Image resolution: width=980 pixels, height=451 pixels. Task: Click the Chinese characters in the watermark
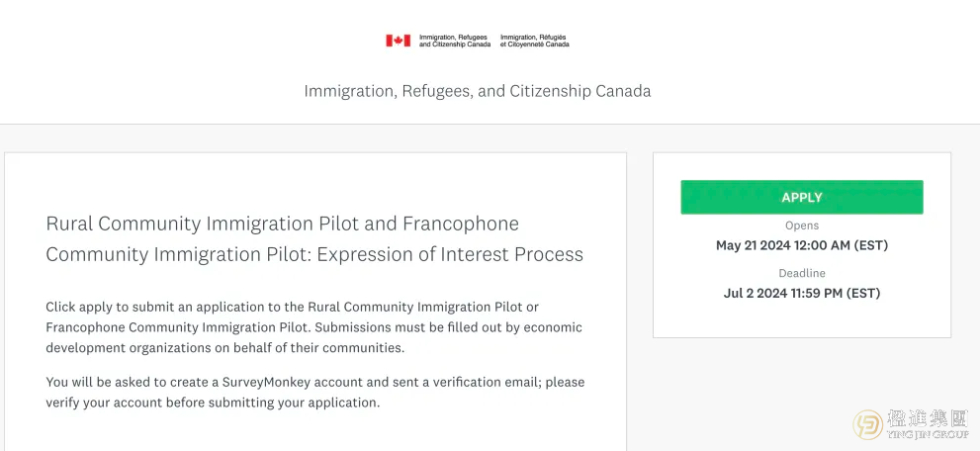(929, 418)
